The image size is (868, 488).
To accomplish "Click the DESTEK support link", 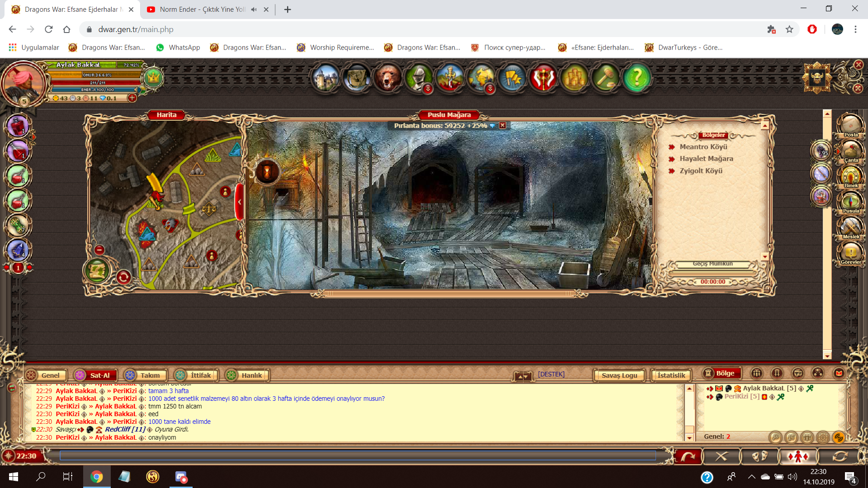I will [551, 374].
